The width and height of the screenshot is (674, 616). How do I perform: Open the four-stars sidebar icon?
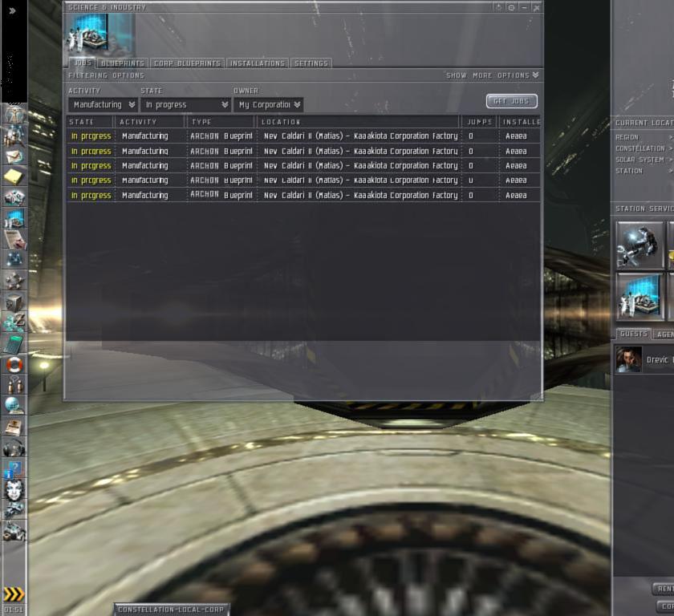click(14, 281)
